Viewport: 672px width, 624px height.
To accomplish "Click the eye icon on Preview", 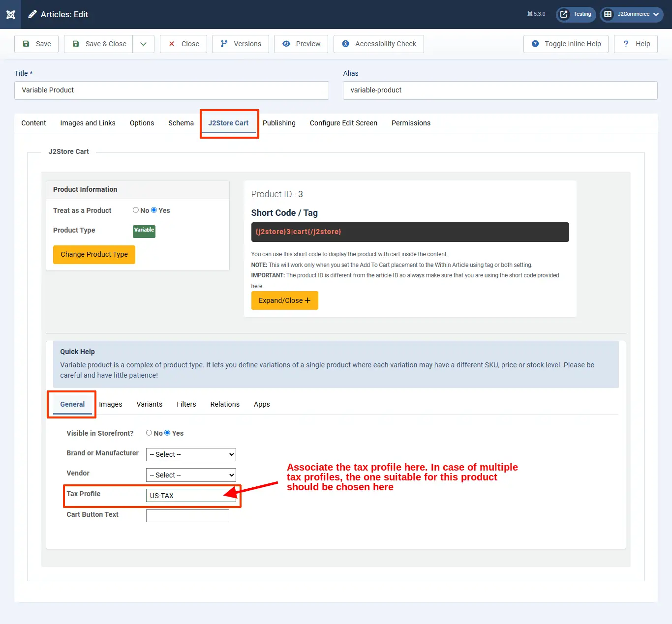I will coord(286,44).
